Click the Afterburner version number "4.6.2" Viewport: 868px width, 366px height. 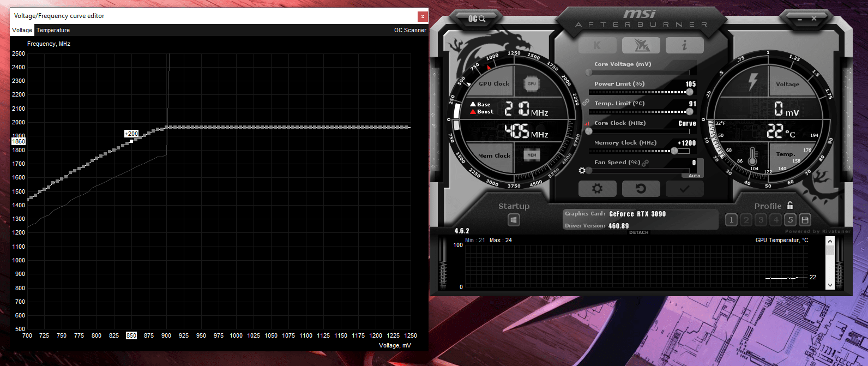click(x=462, y=231)
